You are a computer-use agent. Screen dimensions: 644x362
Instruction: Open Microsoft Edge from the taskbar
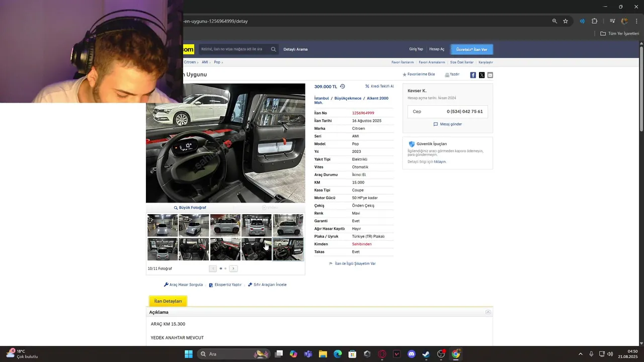pyautogui.click(x=338, y=354)
